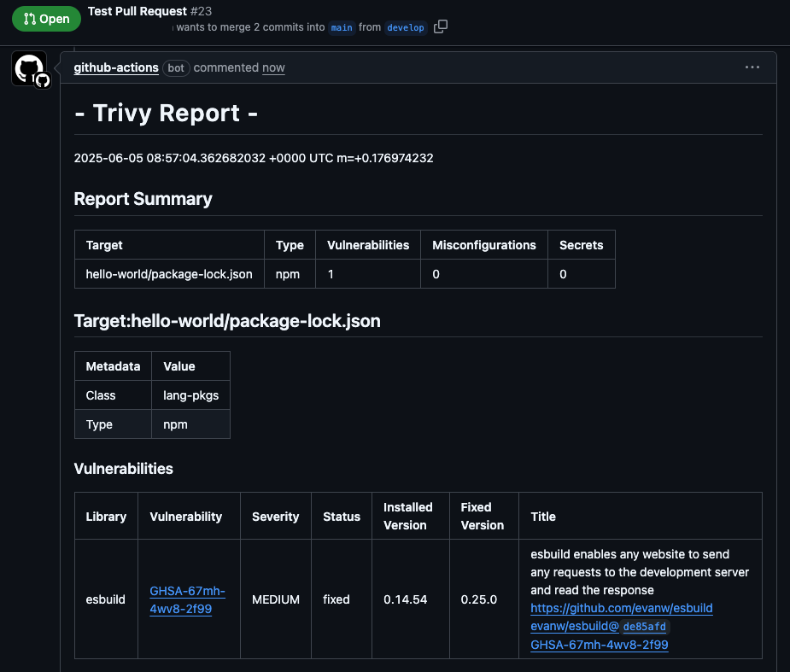This screenshot has width=790, height=672.
Task: Open the github-actions avatar image
Action: pyautogui.click(x=29, y=68)
